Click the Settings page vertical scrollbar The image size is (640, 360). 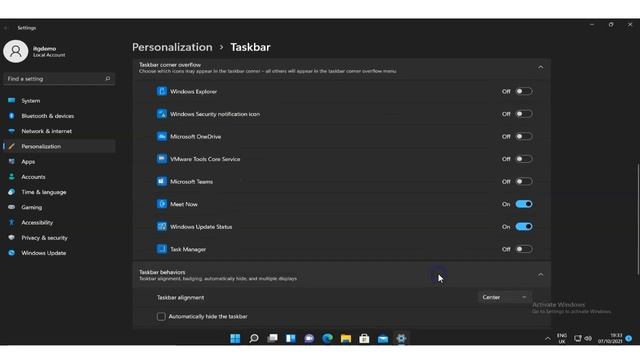[638, 219]
